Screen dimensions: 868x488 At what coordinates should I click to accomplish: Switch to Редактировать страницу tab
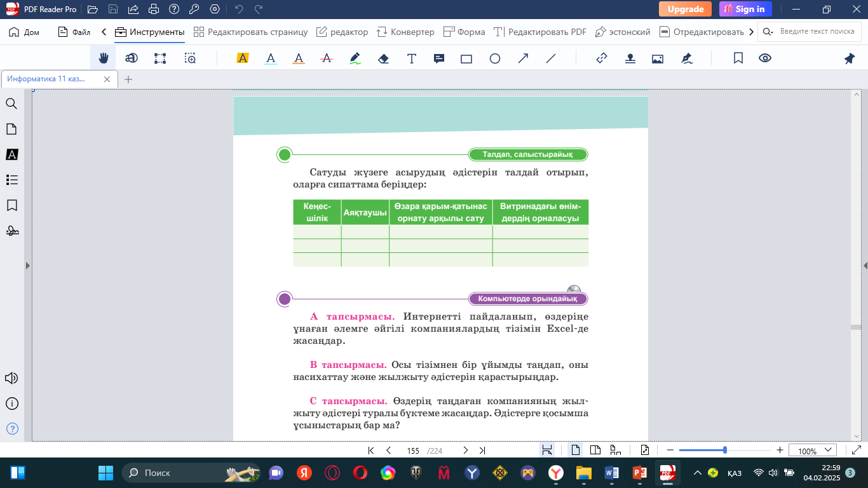coord(250,32)
